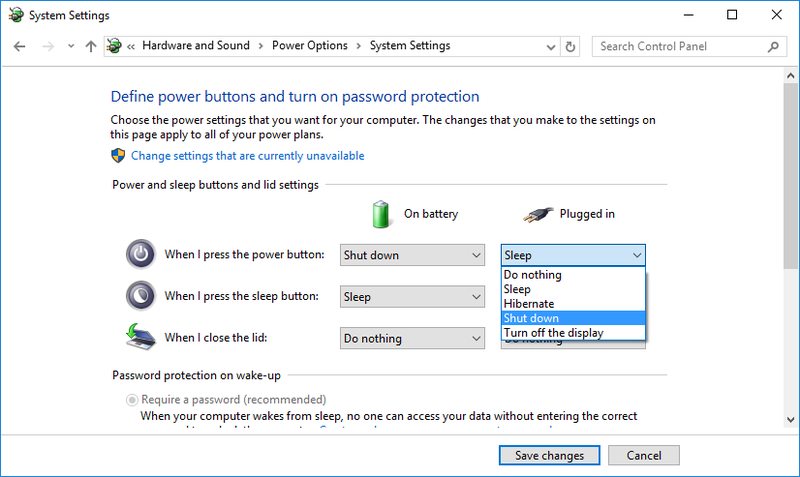Click the search magnifier icon
The height and width of the screenshot is (477, 800).
774,46
